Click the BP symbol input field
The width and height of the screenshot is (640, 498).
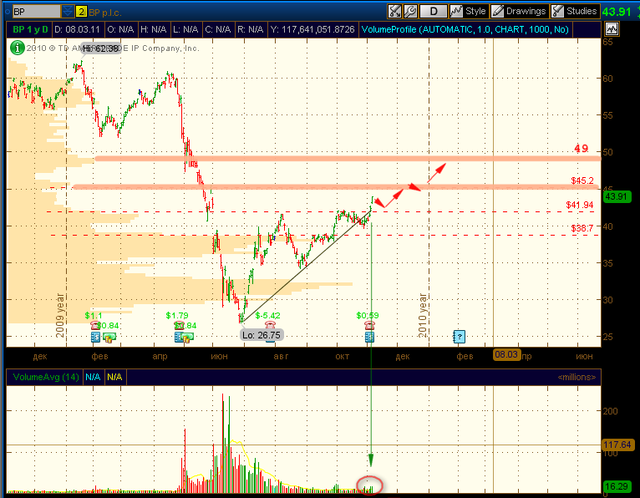[36, 11]
